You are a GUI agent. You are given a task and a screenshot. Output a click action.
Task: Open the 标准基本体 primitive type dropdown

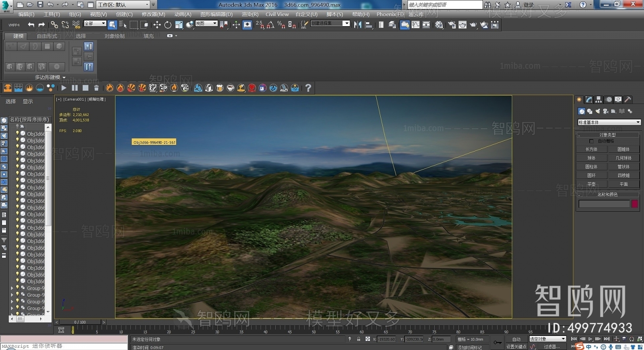pyautogui.click(x=609, y=122)
